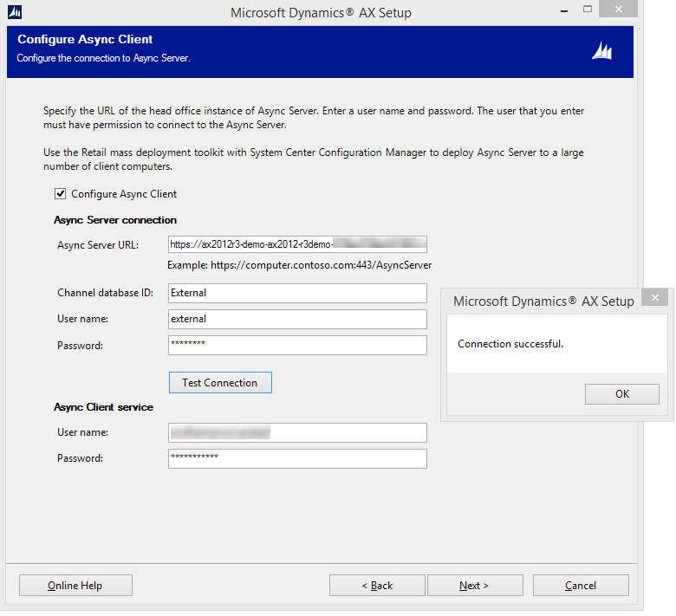Click into the Async Server URL field
Screen dimensions: 676x616
point(297,244)
